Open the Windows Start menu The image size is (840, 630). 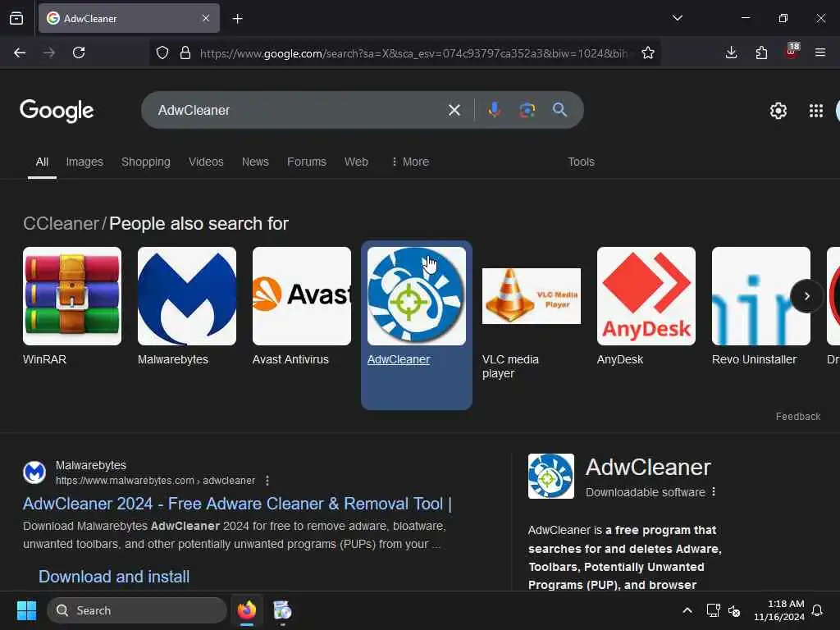coord(26,610)
